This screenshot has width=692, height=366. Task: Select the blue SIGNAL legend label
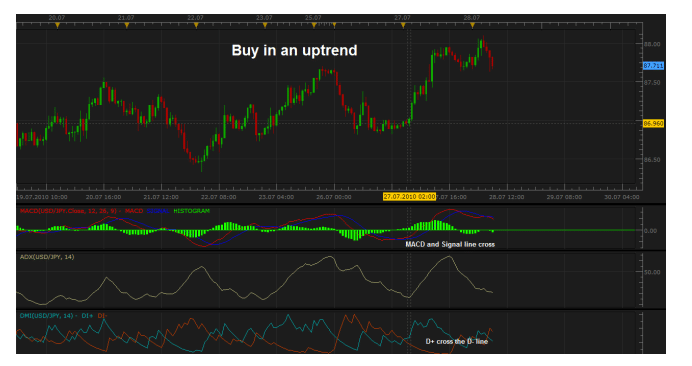[158, 211]
